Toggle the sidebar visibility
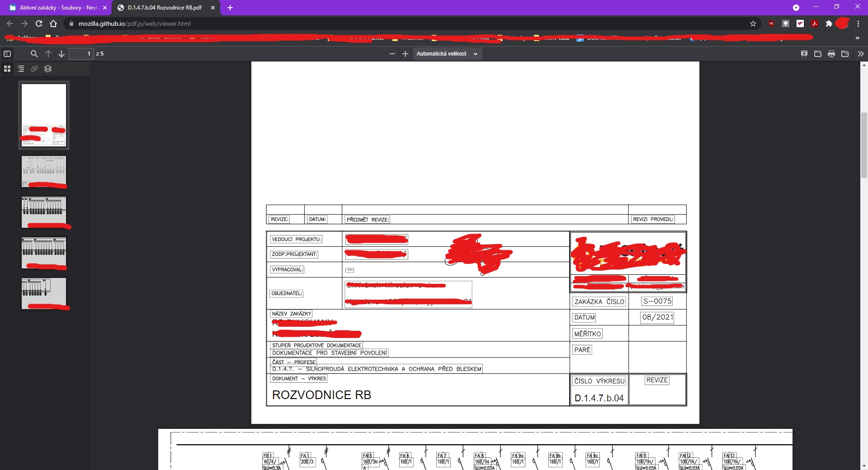Image resolution: width=868 pixels, height=470 pixels. pyautogui.click(x=7, y=54)
